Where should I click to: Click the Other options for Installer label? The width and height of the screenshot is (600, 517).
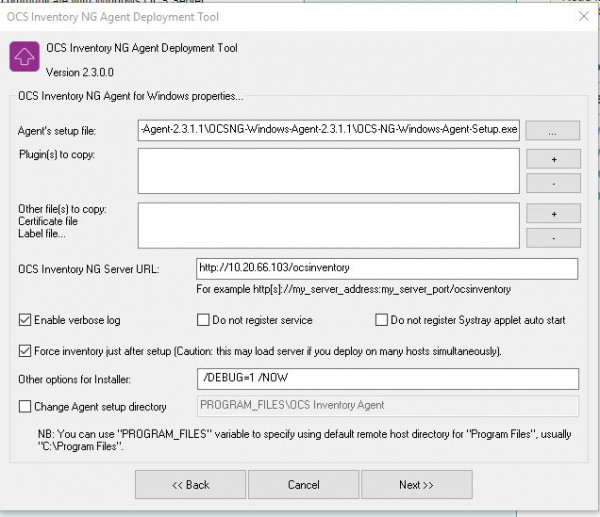tap(74, 379)
